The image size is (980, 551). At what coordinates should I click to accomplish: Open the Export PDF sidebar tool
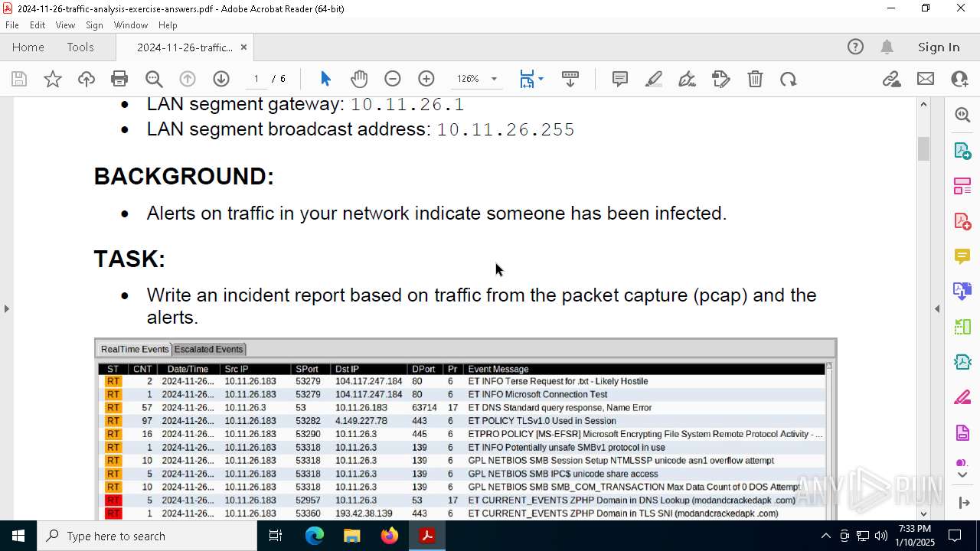tap(962, 150)
